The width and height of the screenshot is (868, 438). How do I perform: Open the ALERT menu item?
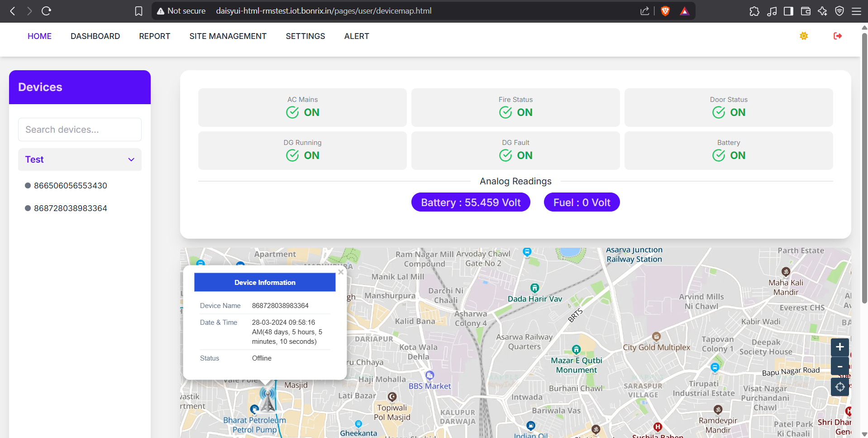point(357,36)
